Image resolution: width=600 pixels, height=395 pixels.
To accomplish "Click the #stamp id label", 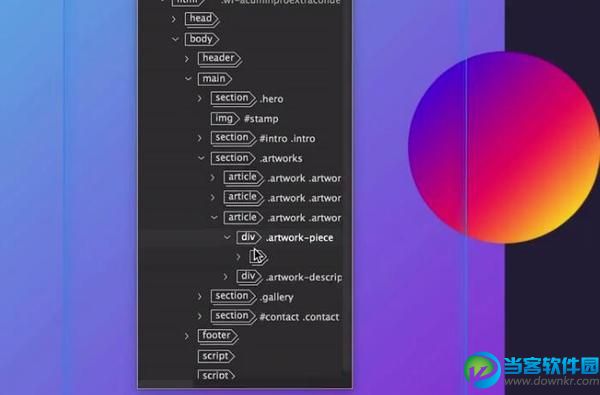I will click(261, 119).
